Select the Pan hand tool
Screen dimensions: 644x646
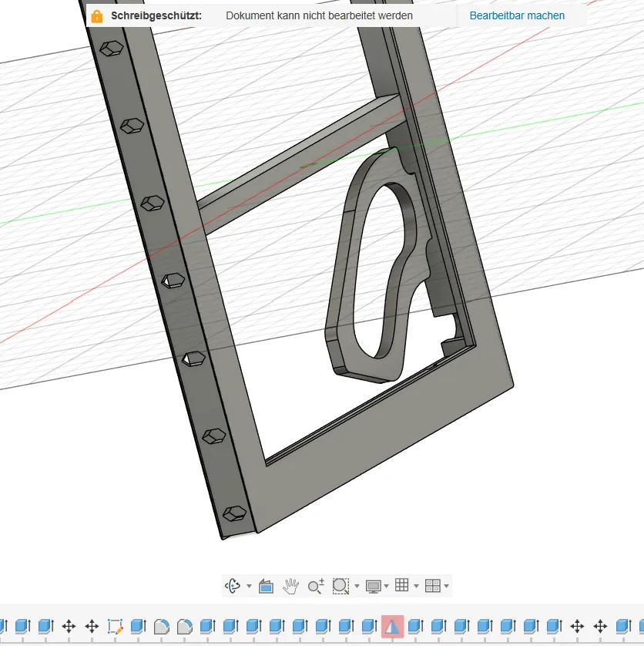[290, 586]
